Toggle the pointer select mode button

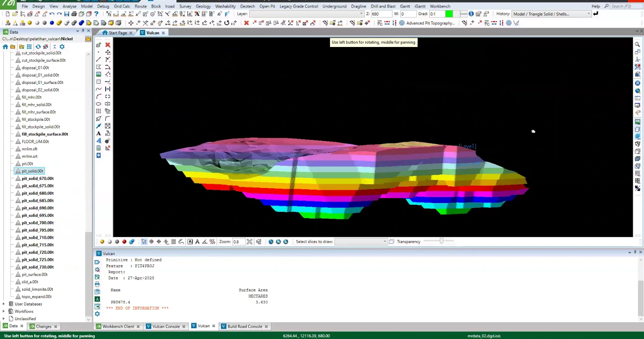(144, 242)
